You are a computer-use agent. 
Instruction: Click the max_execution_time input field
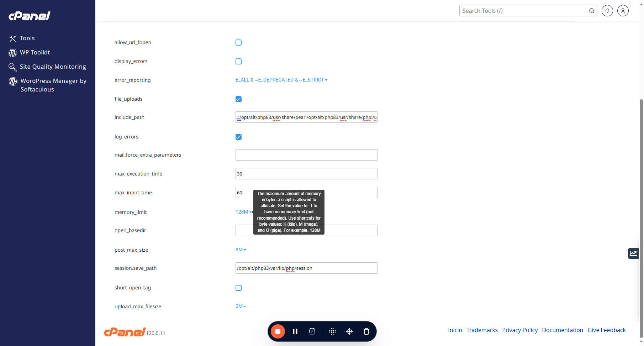306,174
